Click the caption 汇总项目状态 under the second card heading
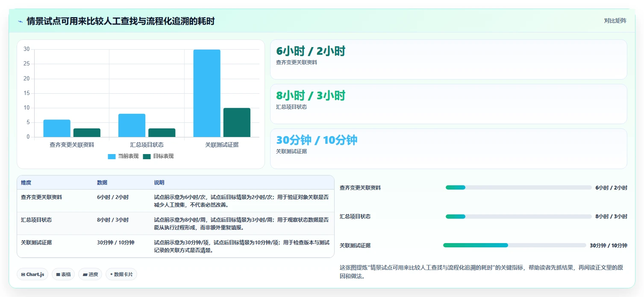 [x=291, y=107]
